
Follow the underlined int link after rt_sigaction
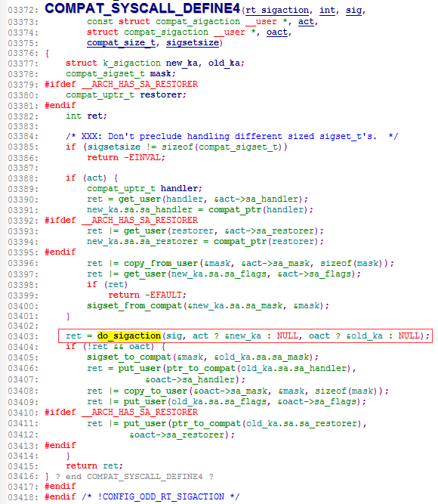(328, 11)
